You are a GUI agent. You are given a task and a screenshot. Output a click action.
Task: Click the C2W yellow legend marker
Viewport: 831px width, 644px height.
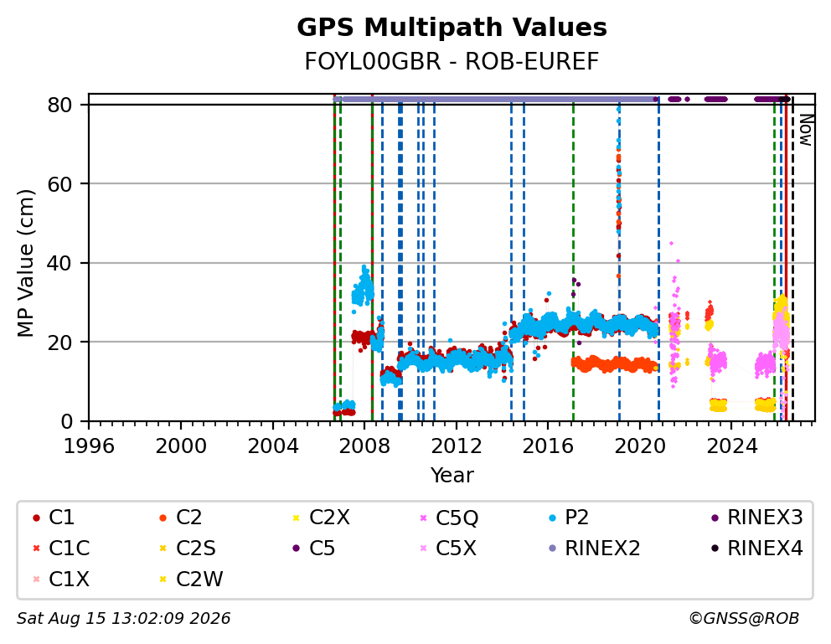click(163, 580)
